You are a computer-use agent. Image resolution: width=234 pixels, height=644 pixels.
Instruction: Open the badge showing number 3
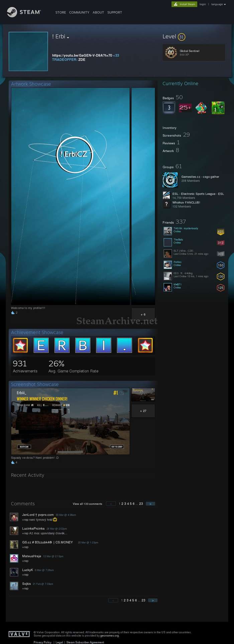[x=169, y=108]
